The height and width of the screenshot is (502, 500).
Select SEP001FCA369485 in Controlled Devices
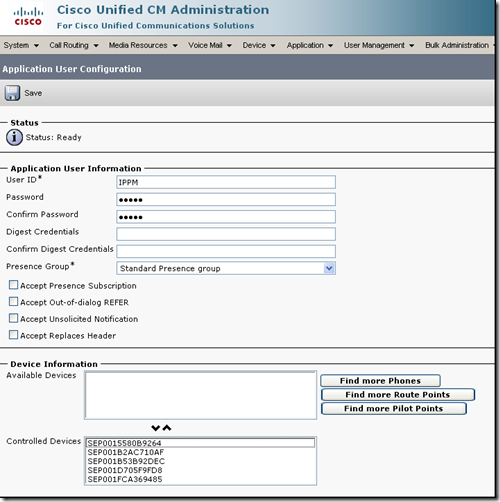tap(200, 479)
